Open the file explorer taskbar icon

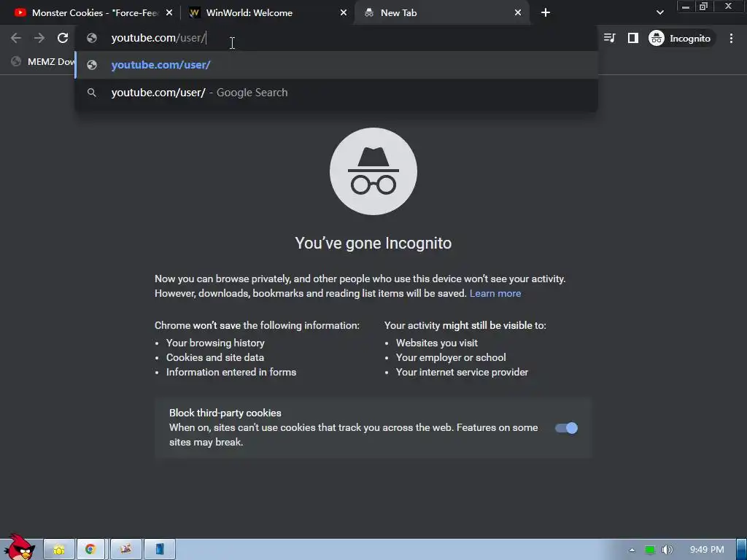tap(59, 550)
